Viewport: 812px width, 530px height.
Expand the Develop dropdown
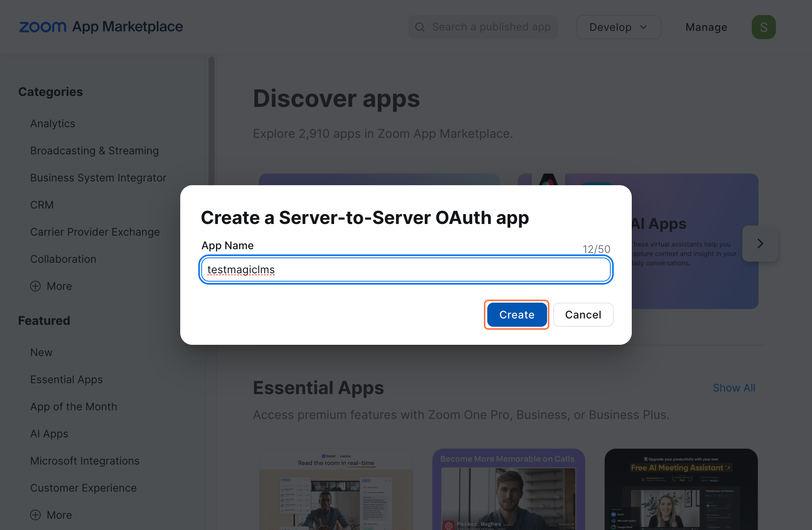coord(619,27)
